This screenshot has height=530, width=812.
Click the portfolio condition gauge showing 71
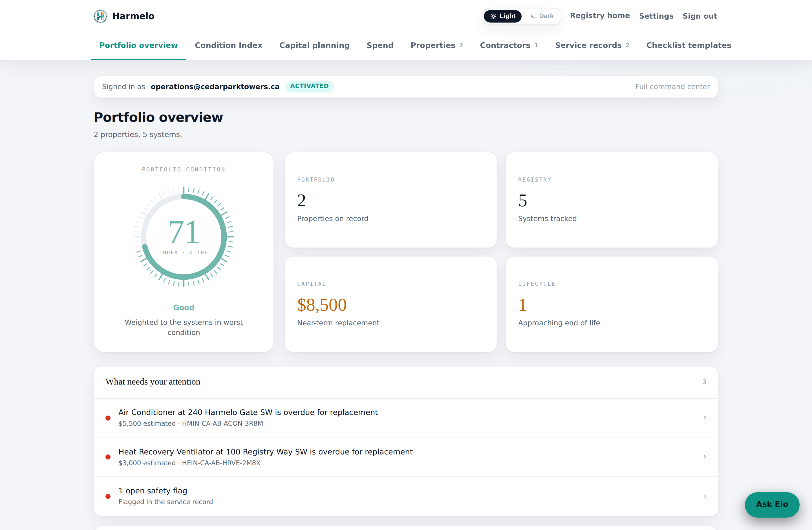[x=184, y=237]
